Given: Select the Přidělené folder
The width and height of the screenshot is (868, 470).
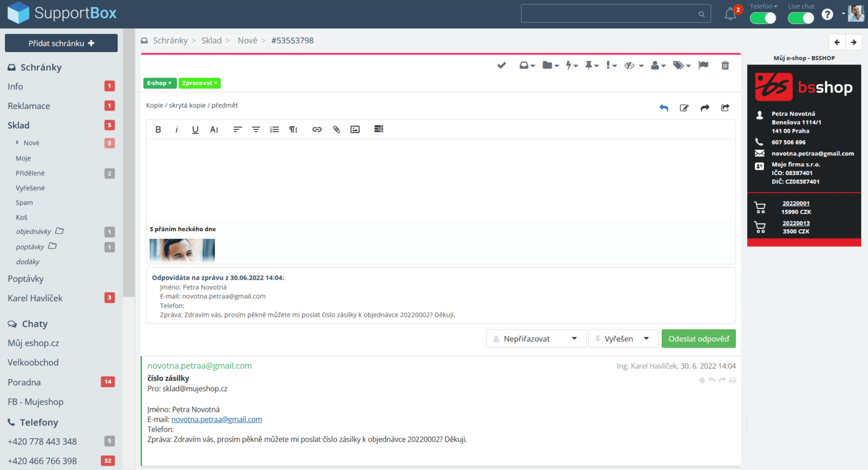Looking at the screenshot, I should tap(30, 173).
